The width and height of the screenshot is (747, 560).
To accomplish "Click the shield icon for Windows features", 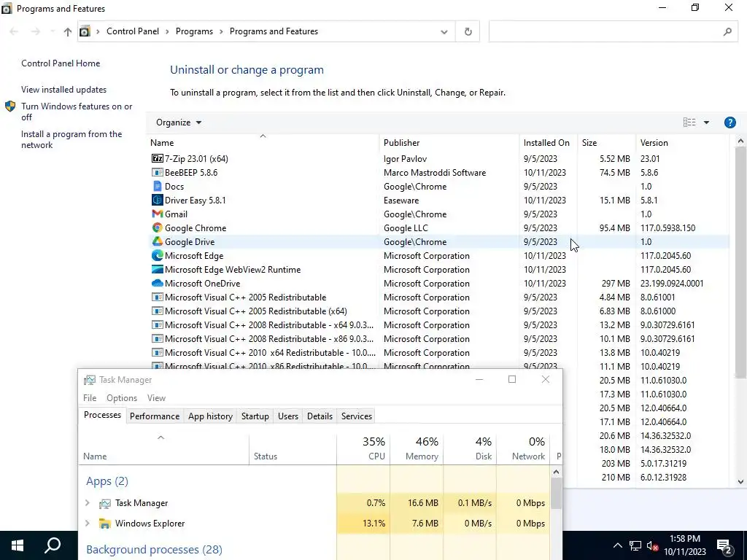I will click(10, 106).
